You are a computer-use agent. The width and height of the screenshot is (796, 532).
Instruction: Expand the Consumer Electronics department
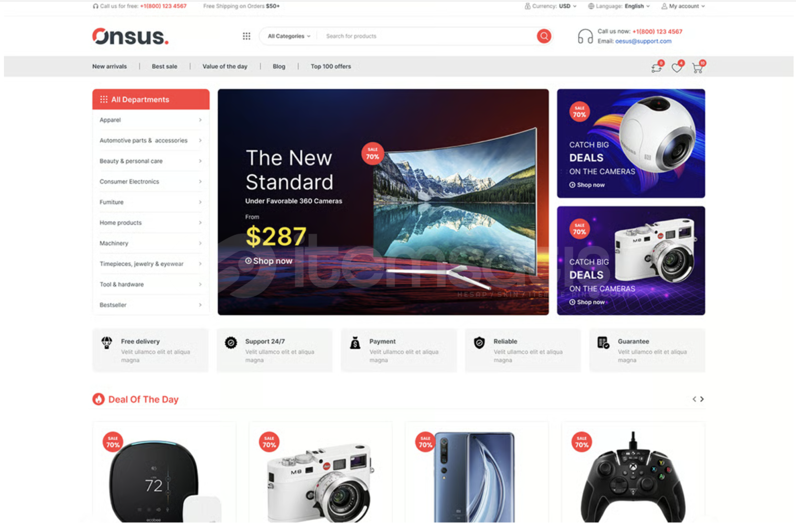coord(151,182)
